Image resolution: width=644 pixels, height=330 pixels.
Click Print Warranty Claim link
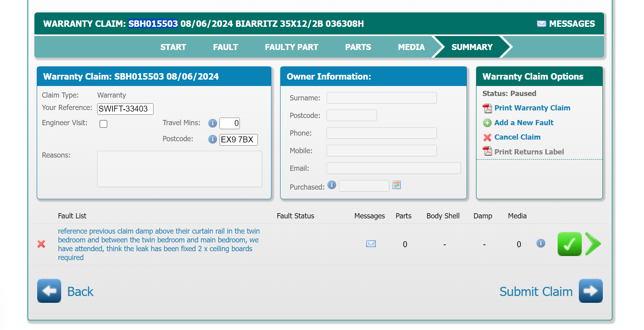tap(532, 108)
